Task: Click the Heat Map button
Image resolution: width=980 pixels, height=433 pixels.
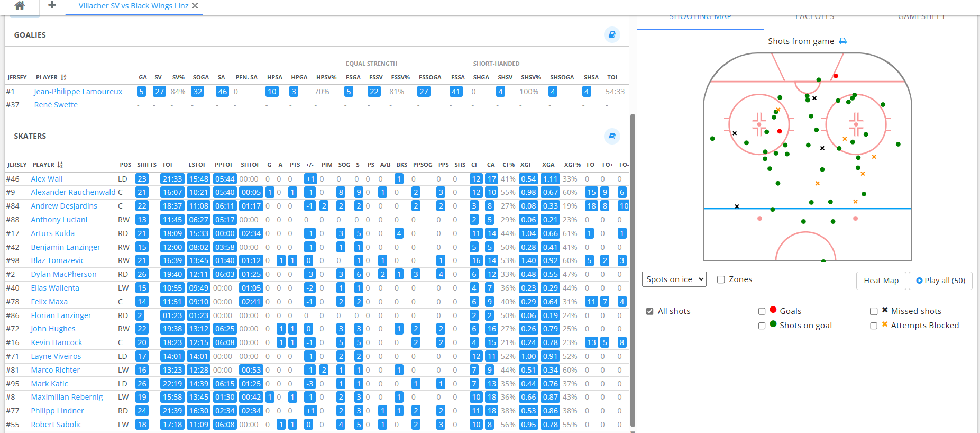Action: (881, 281)
